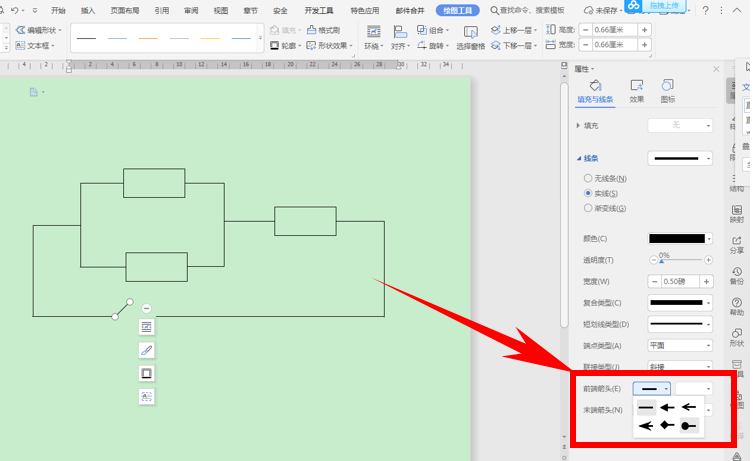753x461 pixels.
Task: Click the floating layout options icon near shape
Action: pos(146,327)
